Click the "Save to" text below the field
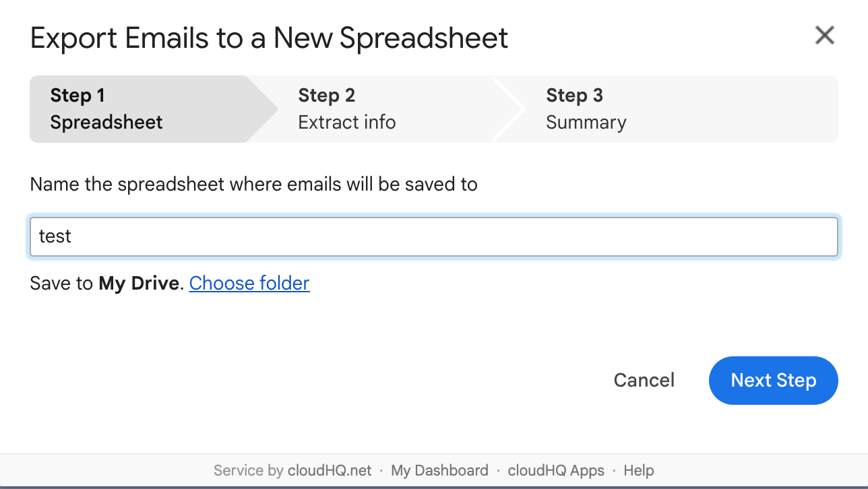The height and width of the screenshot is (489, 868). (61, 283)
